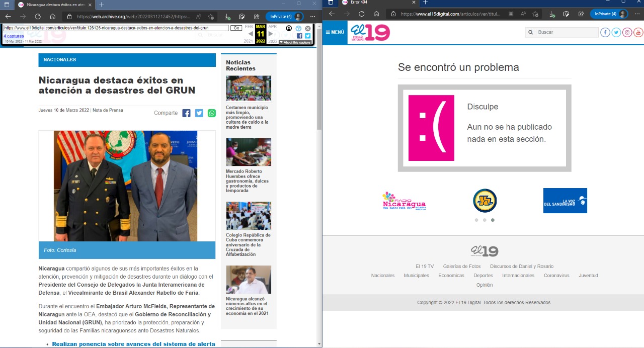The height and width of the screenshot is (348, 644).
Task: Refresh the Wayback Machine page in left window
Action: [x=38, y=16]
